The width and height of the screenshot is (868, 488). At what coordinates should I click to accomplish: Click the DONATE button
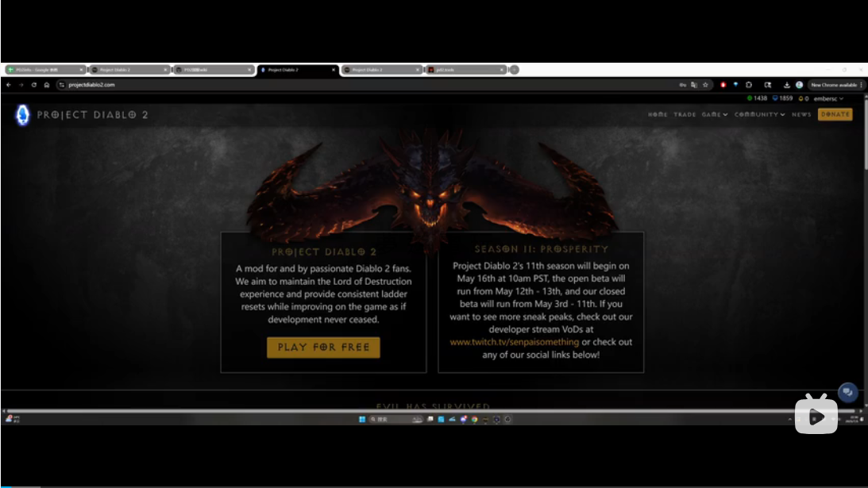(x=835, y=114)
